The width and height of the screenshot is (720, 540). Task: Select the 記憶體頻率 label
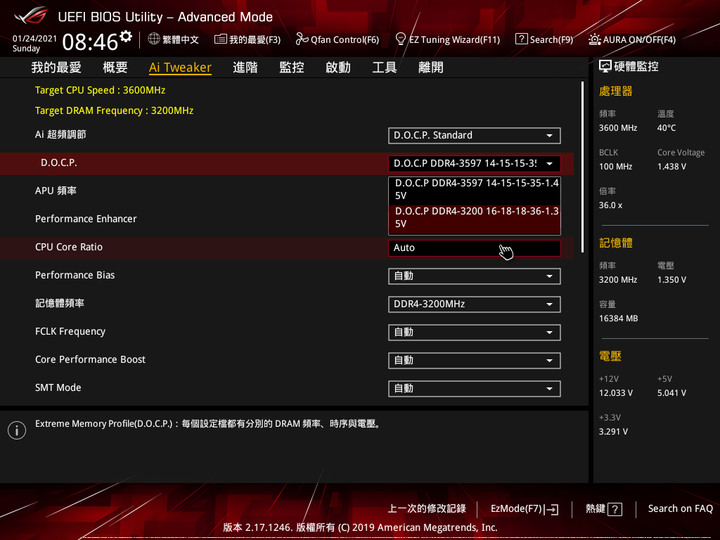60,303
